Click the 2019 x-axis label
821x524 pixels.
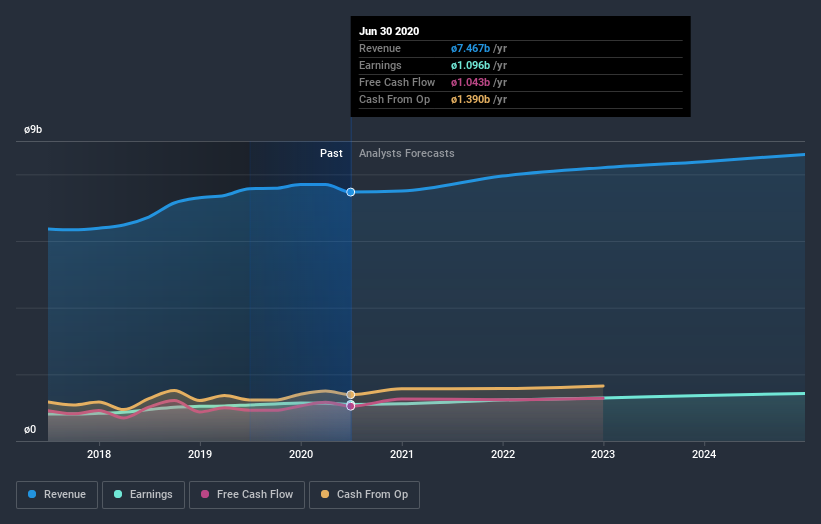coord(200,454)
